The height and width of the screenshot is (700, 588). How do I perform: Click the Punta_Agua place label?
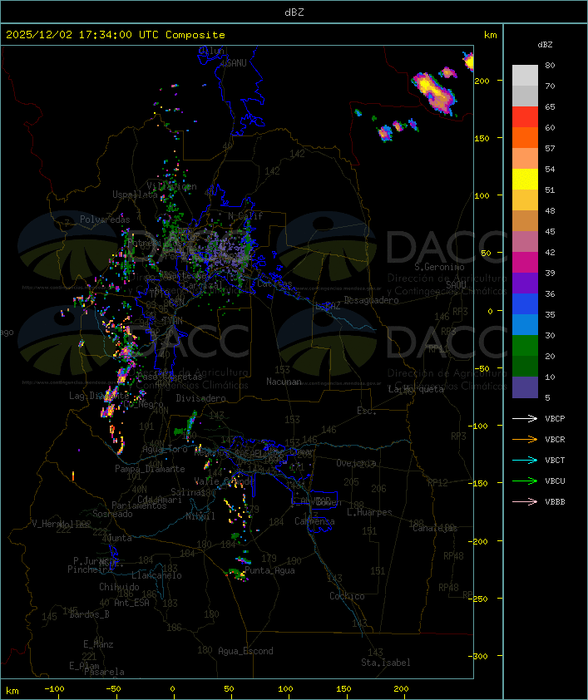pyautogui.click(x=269, y=570)
